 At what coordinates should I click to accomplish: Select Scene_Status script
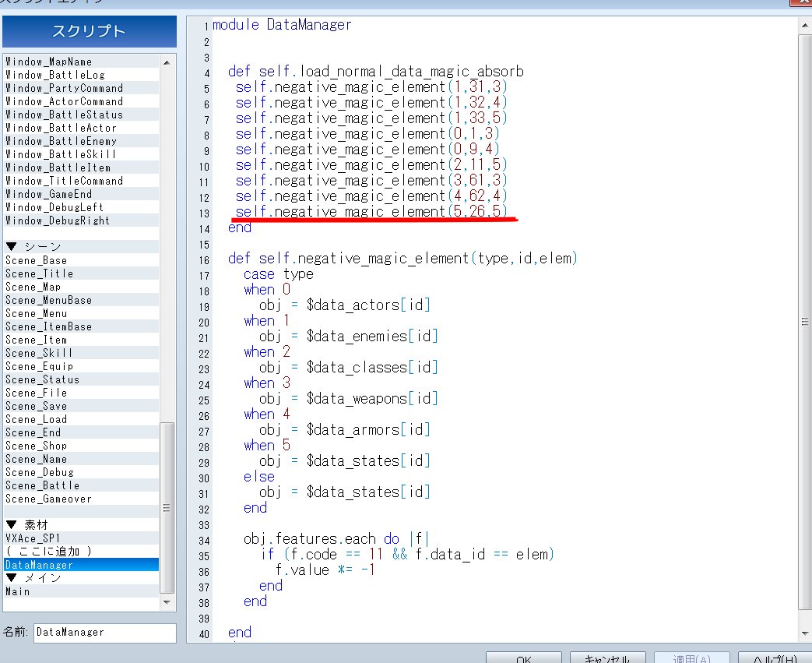(x=81, y=379)
